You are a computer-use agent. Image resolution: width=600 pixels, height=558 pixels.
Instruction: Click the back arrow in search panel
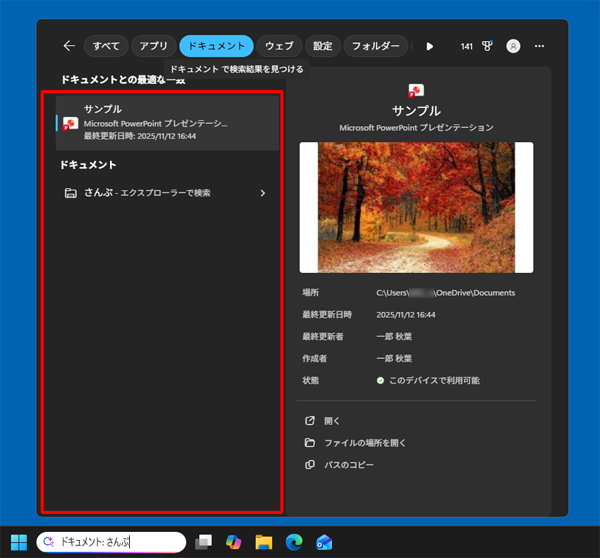click(69, 46)
